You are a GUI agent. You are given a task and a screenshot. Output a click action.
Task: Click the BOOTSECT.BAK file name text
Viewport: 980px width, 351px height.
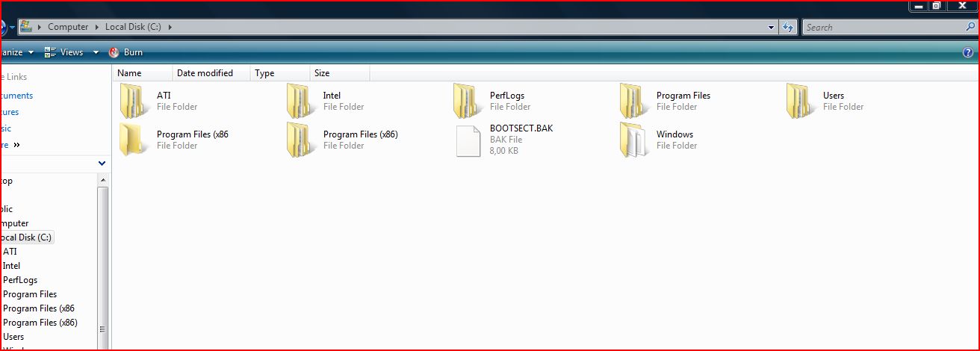point(521,128)
